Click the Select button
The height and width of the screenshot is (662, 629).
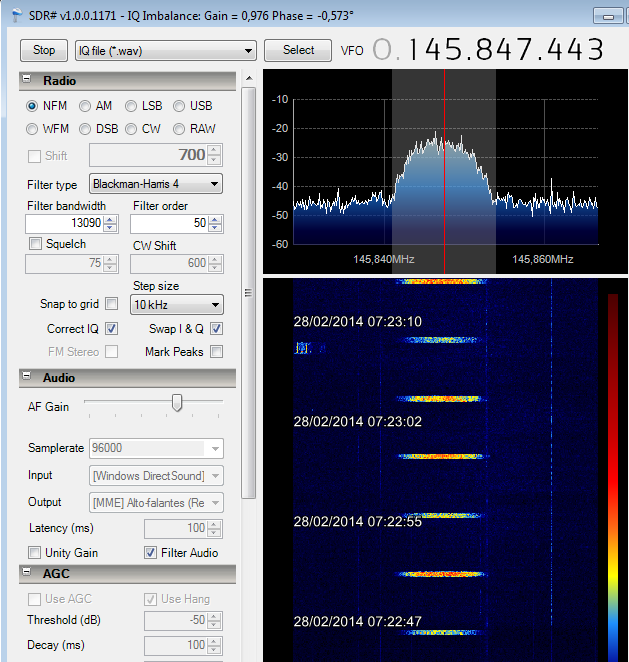coord(298,50)
